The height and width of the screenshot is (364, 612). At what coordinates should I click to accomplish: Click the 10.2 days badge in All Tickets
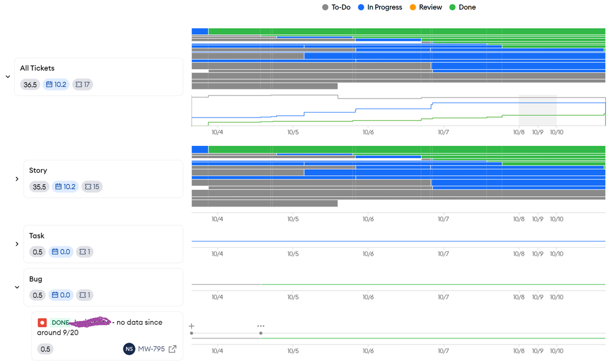56,85
